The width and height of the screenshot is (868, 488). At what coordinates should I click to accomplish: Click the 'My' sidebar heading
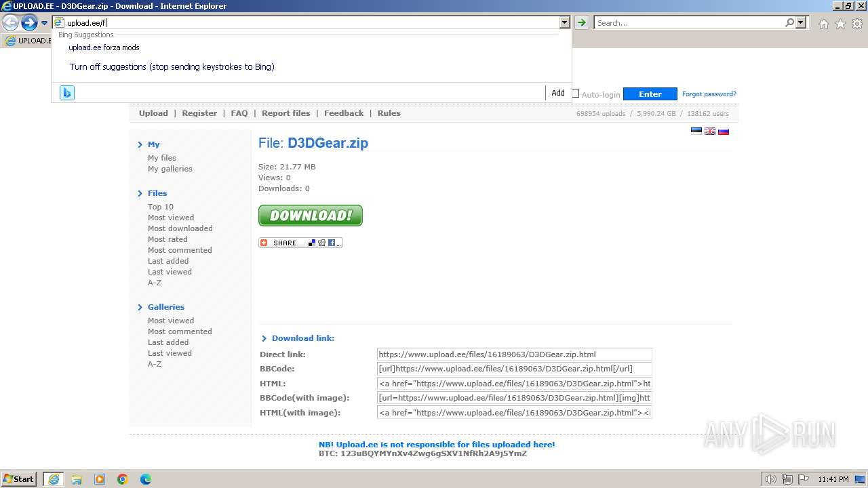coord(154,144)
